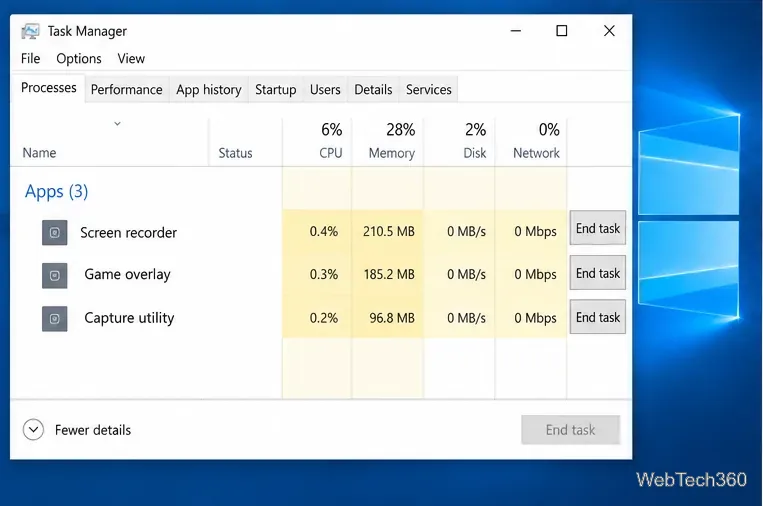Select the Capture utility process name
The height and width of the screenshot is (506, 763).
pos(129,318)
